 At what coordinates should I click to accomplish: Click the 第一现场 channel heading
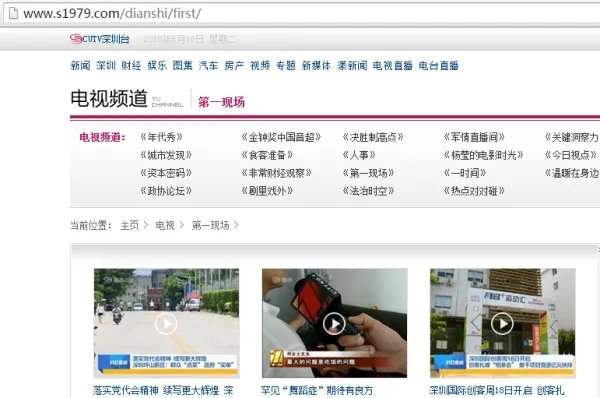click(221, 102)
